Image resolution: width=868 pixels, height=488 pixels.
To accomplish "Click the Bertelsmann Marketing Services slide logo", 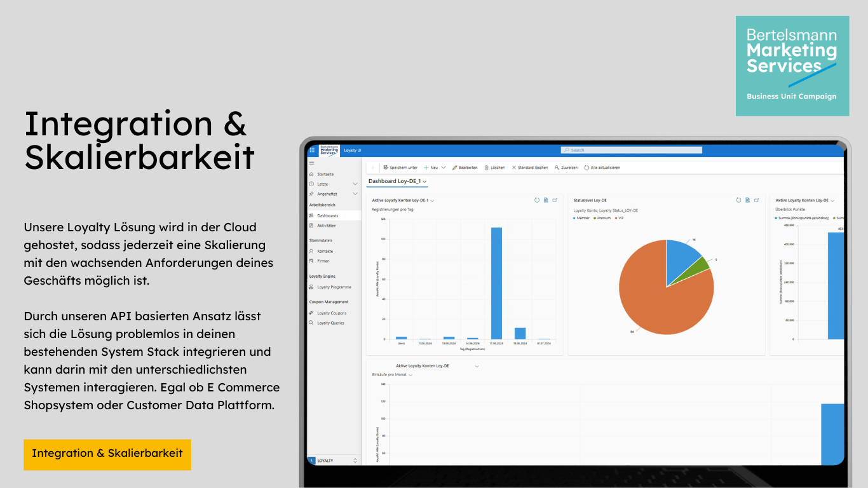I will click(792, 66).
